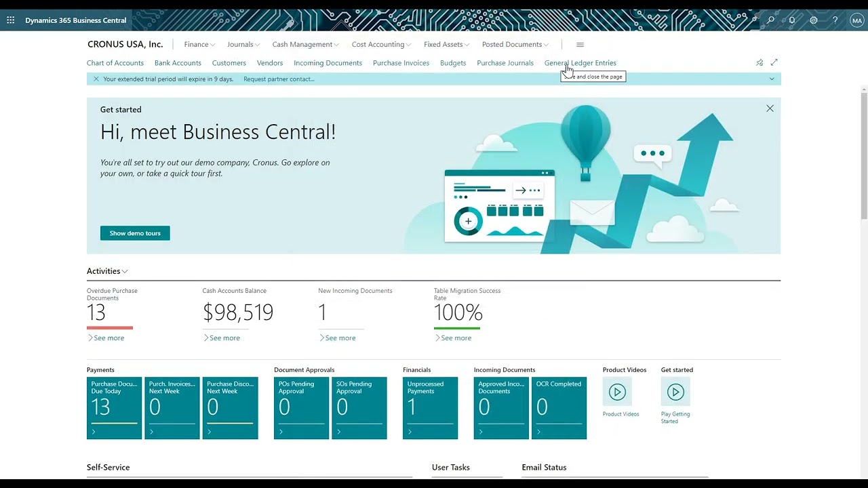Open arrow on POs Pending Approval tile
The height and width of the screenshot is (488, 868).
[x=281, y=432]
